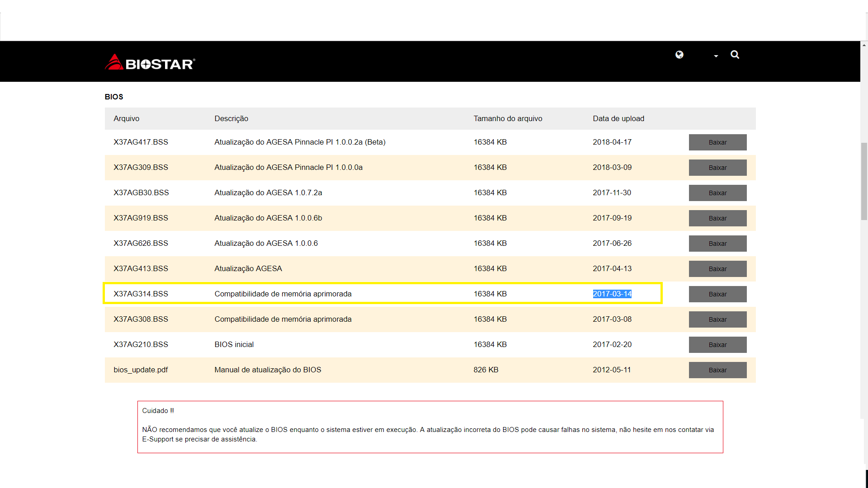The image size is (868, 488).
Task: Download X37AG919.BSS with Baixar
Action: [717, 218]
